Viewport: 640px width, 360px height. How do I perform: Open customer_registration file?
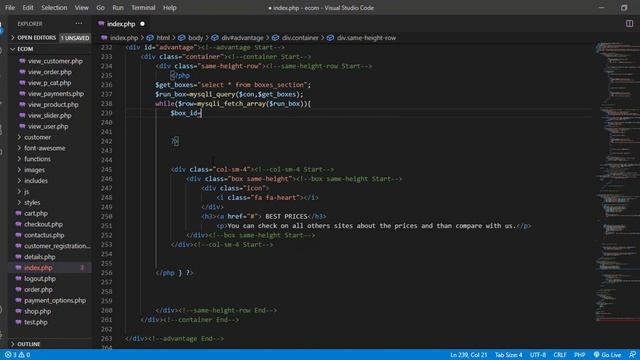(x=57, y=246)
